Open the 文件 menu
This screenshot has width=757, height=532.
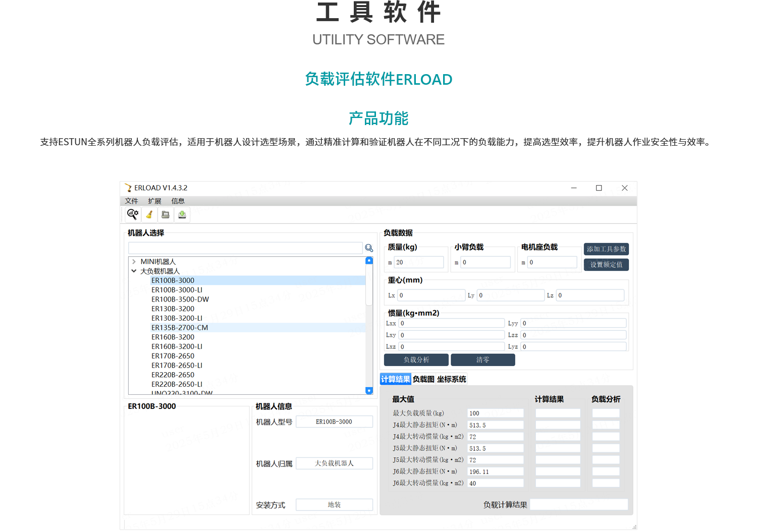coord(132,201)
